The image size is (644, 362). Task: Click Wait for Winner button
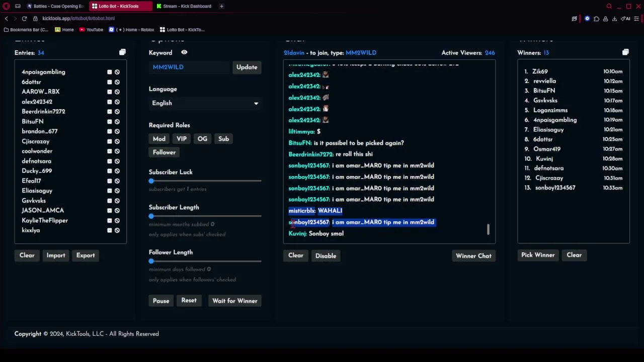coord(235,301)
